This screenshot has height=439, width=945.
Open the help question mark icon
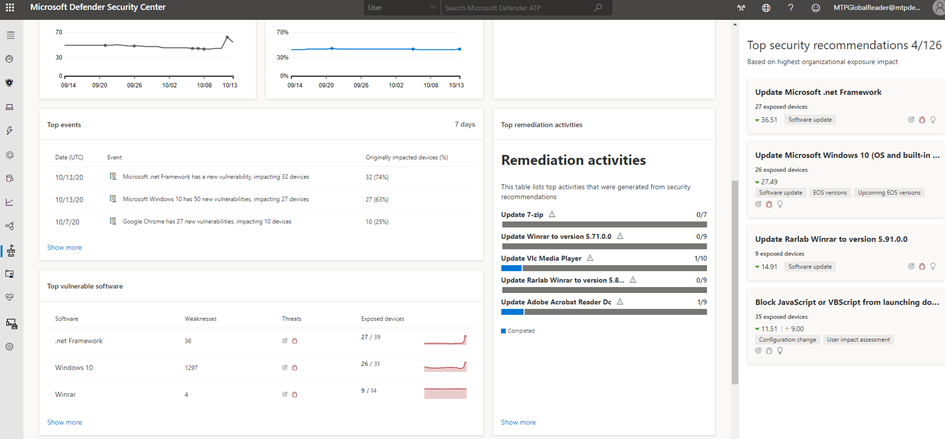tap(790, 8)
